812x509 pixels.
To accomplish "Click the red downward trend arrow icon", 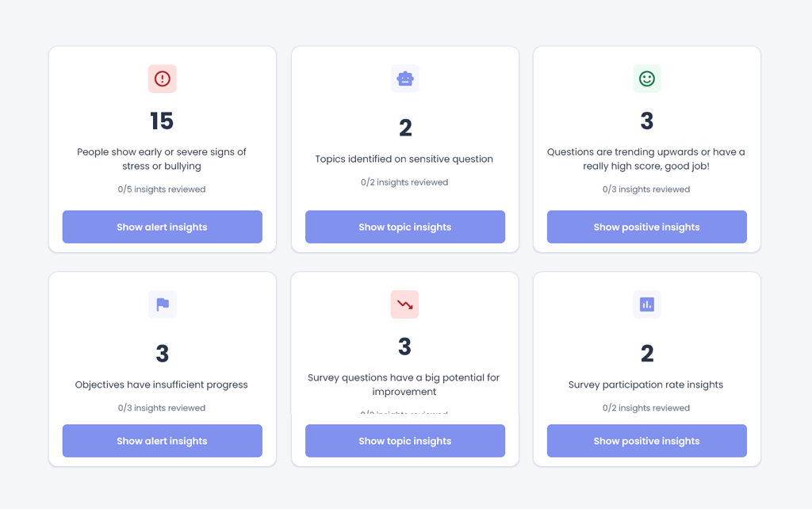I will [405, 304].
